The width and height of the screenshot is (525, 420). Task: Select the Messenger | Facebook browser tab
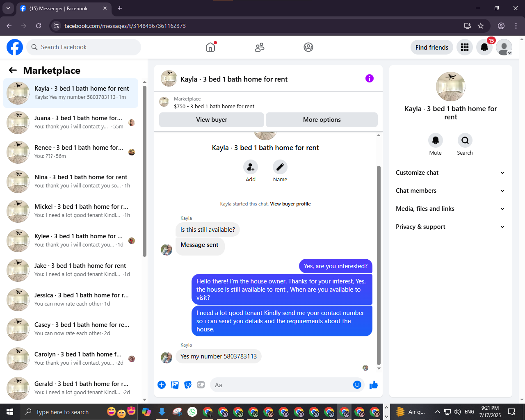coord(64,8)
